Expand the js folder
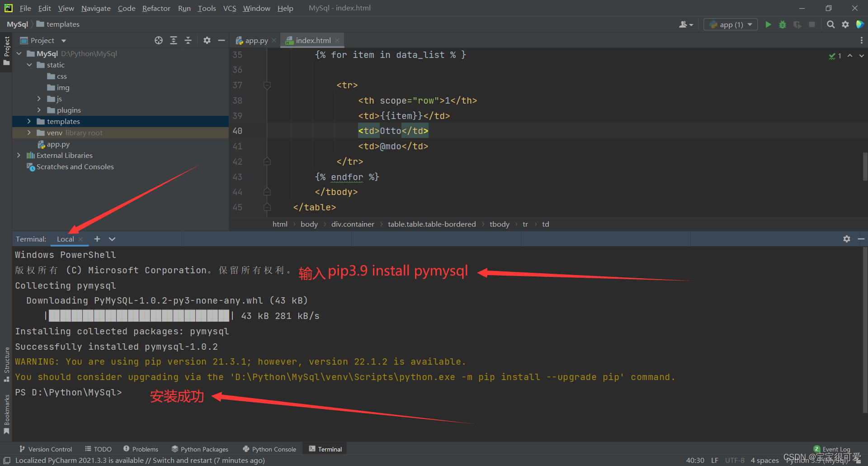Image resolution: width=868 pixels, height=466 pixels. coord(39,99)
